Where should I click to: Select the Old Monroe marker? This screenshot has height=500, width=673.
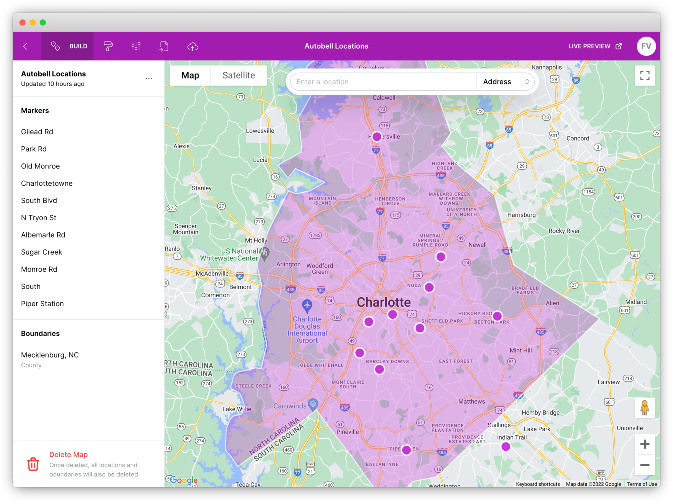40,166
